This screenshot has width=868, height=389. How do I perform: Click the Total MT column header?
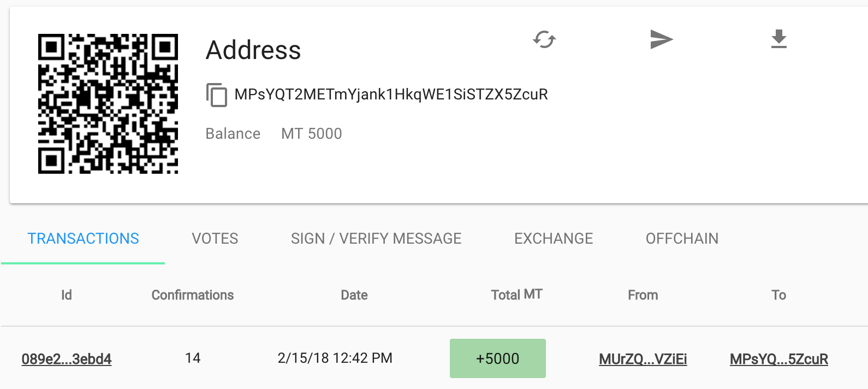516,295
